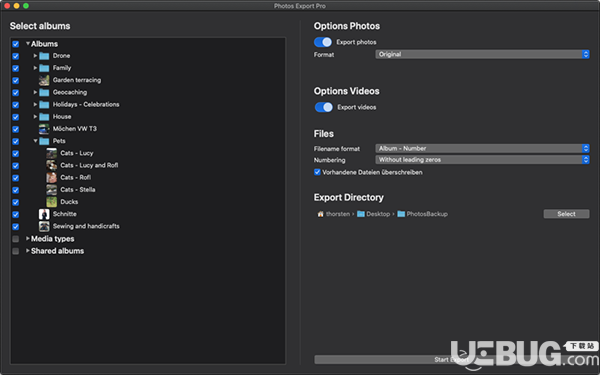Click the Möchen VW T3 row label

(75, 129)
